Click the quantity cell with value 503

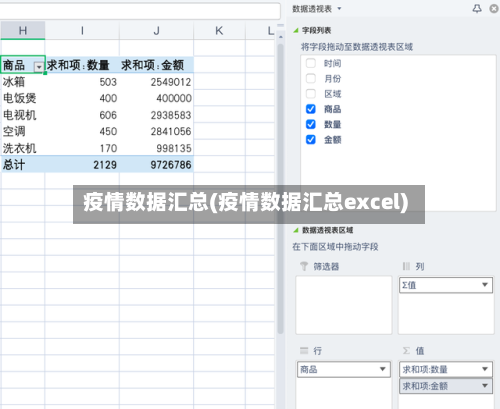[x=82, y=82]
